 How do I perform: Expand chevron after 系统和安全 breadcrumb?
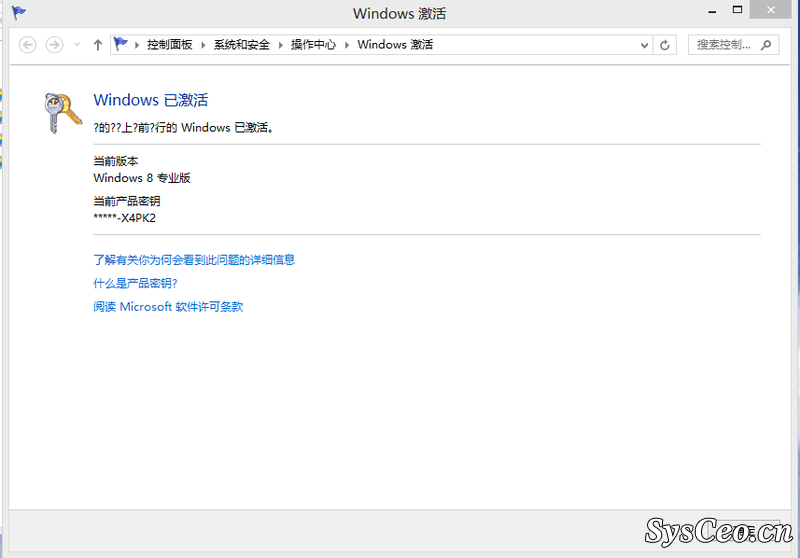[280, 45]
